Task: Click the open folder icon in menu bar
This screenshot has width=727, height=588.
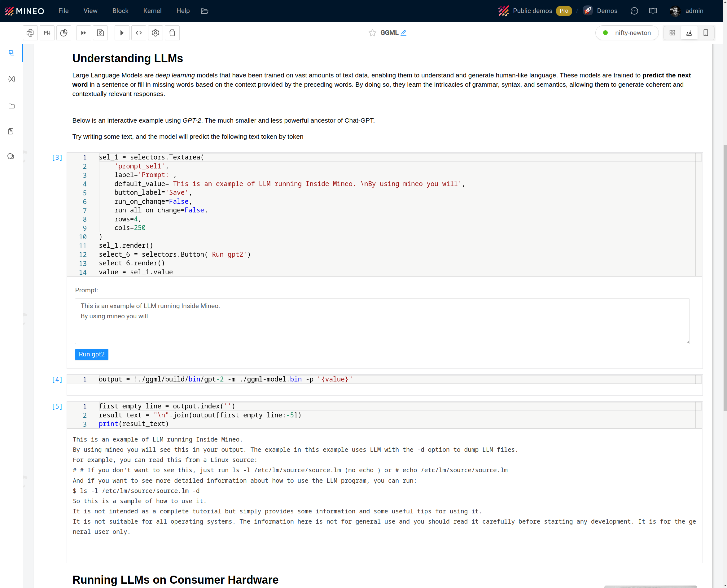Action: pos(205,11)
